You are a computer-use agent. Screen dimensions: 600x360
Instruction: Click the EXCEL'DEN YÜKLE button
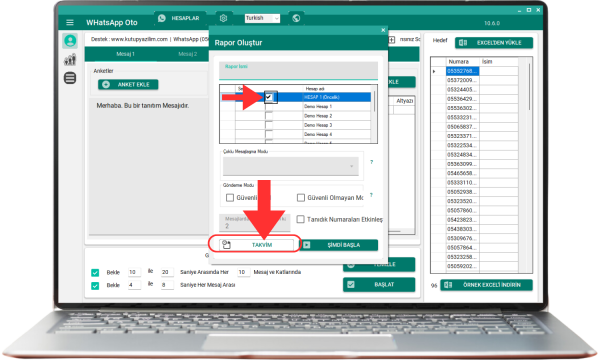coord(494,43)
